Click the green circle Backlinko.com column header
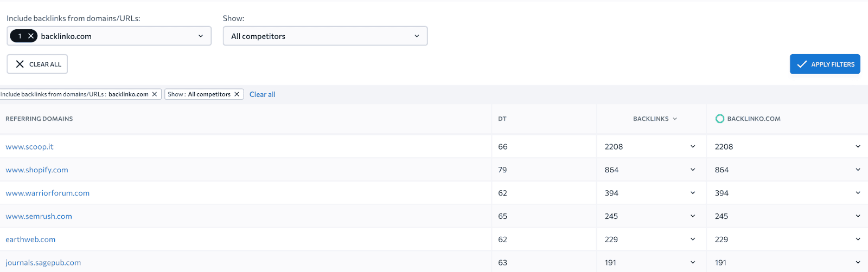This screenshot has height=272, width=868. pos(748,119)
